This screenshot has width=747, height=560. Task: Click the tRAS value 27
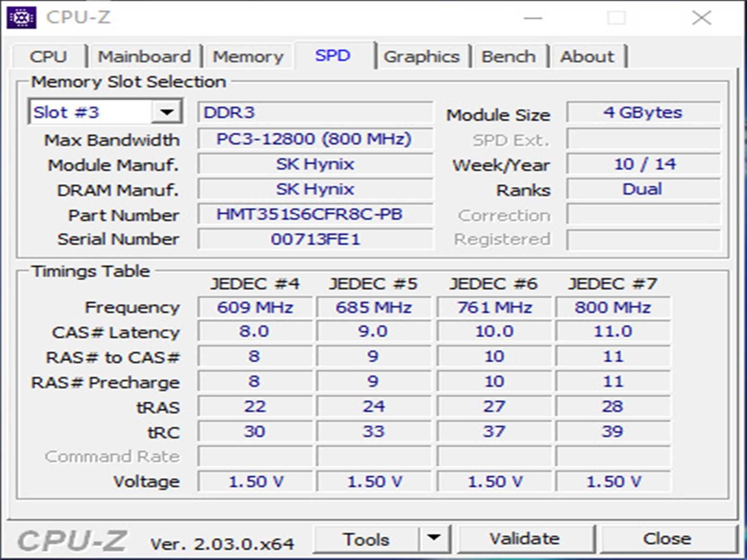click(x=494, y=406)
